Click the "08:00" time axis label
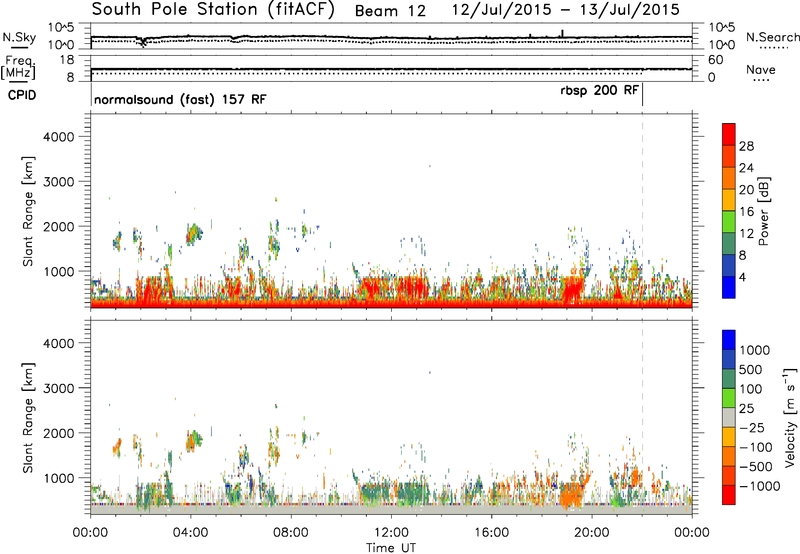This screenshot has height=554, width=800. [x=291, y=533]
